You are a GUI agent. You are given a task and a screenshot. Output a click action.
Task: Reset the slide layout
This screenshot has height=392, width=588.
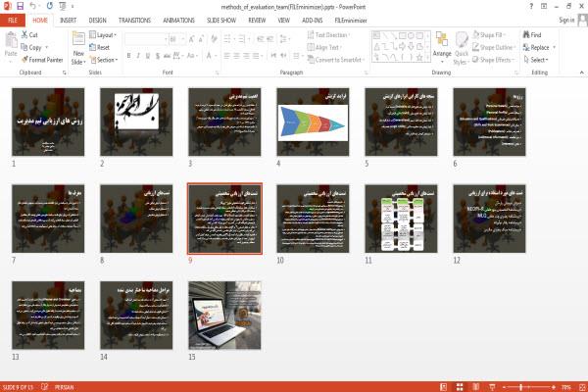(x=100, y=47)
